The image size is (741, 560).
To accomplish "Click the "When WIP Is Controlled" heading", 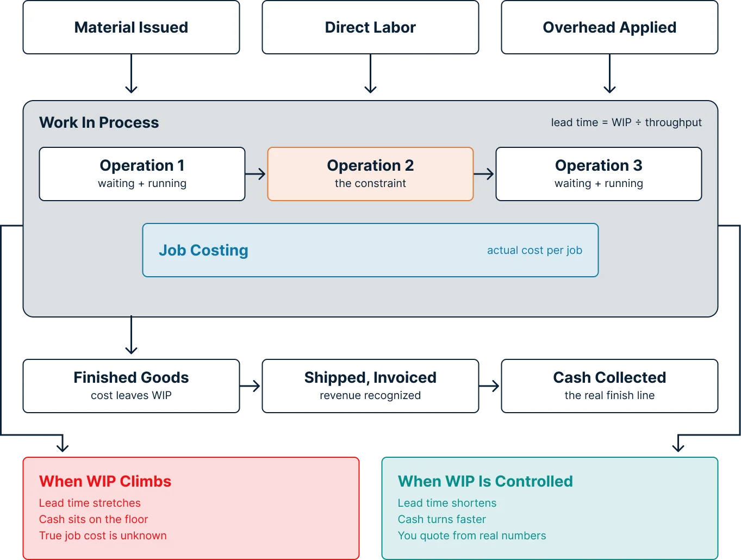I will [485, 481].
